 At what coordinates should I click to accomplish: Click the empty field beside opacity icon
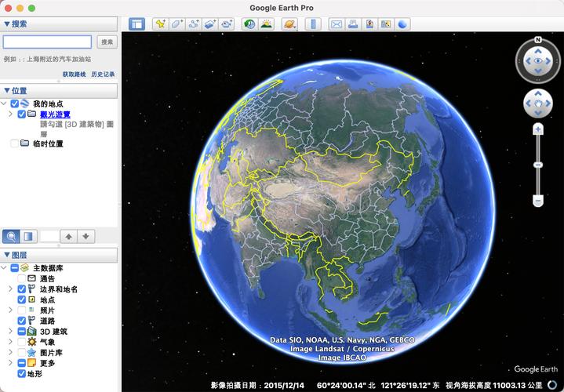pyautogui.click(x=49, y=236)
